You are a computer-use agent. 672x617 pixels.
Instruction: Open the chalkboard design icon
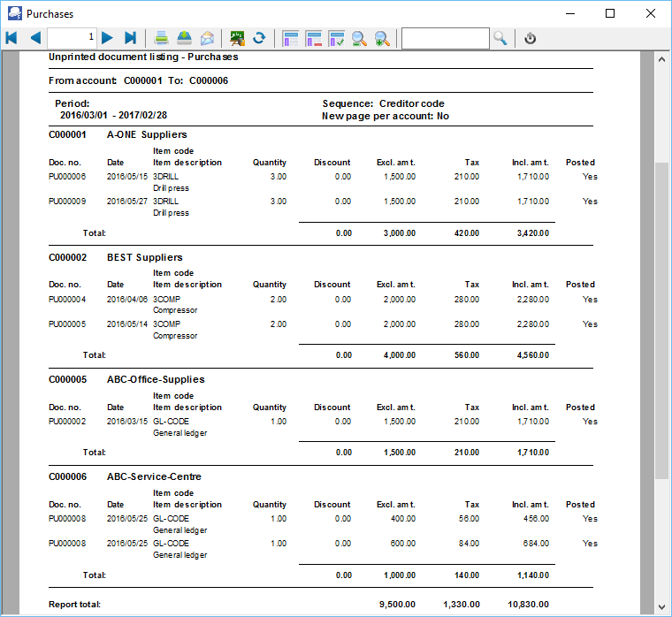point(236,38)
